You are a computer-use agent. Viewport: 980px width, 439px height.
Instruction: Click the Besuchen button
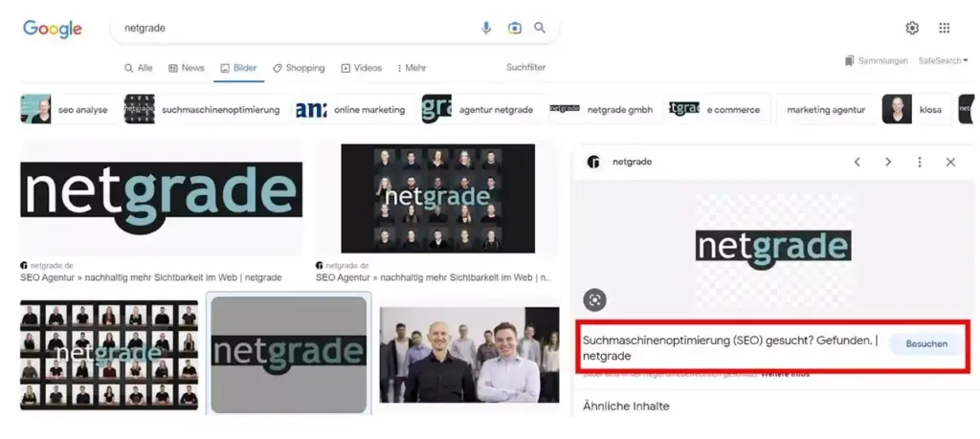pyautogui.click(x=925, y=345)
